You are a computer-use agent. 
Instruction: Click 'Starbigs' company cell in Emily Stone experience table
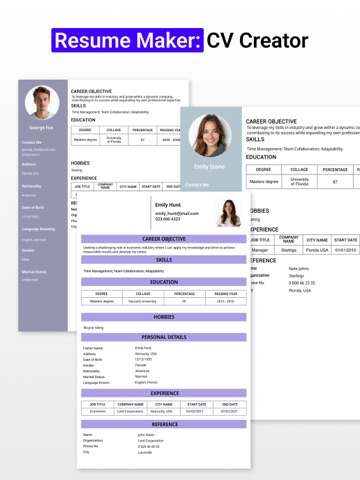289,250
